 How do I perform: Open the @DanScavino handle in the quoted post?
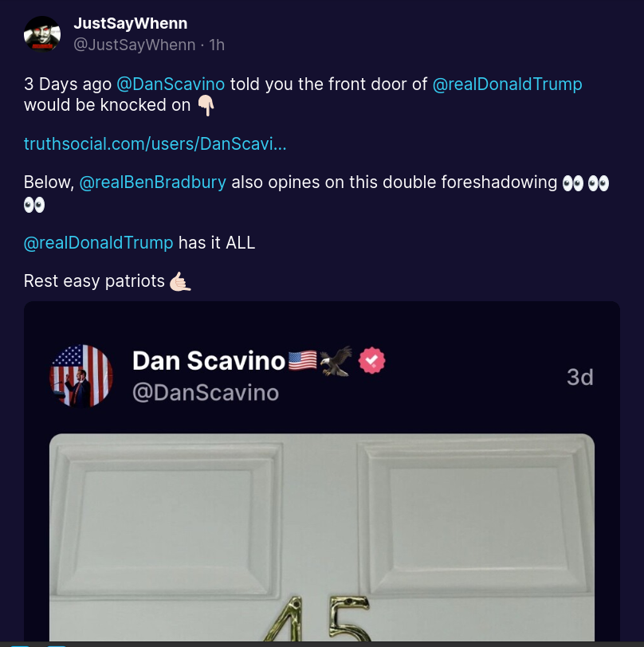206,392
